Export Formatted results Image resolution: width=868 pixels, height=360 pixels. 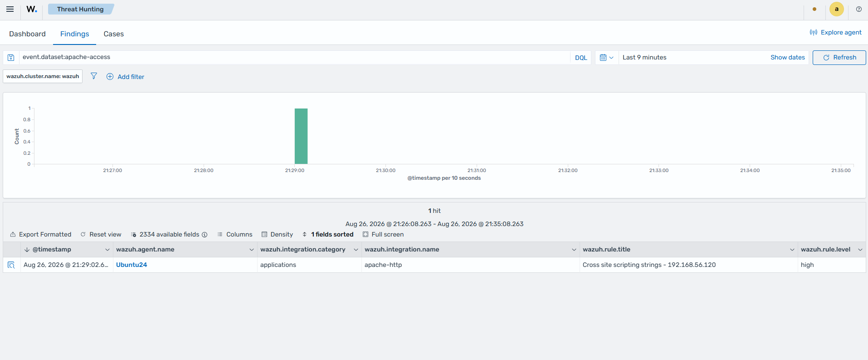pos(41,235)
